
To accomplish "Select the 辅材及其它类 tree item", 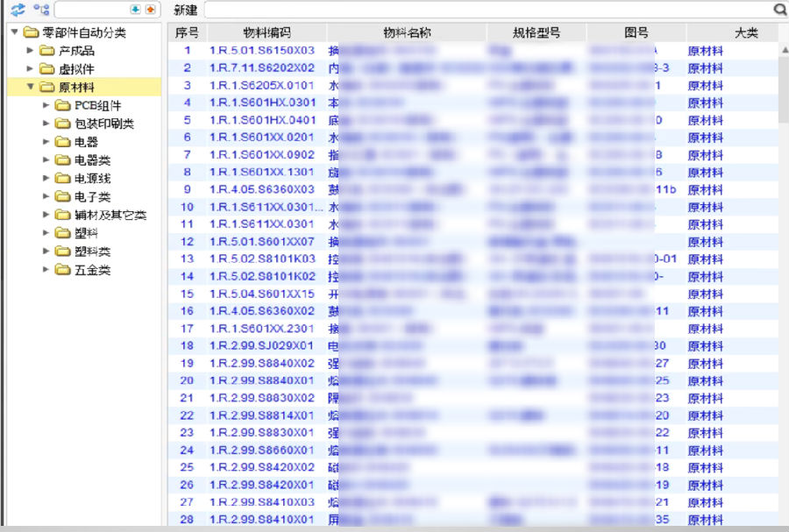I will pos(110,215).
